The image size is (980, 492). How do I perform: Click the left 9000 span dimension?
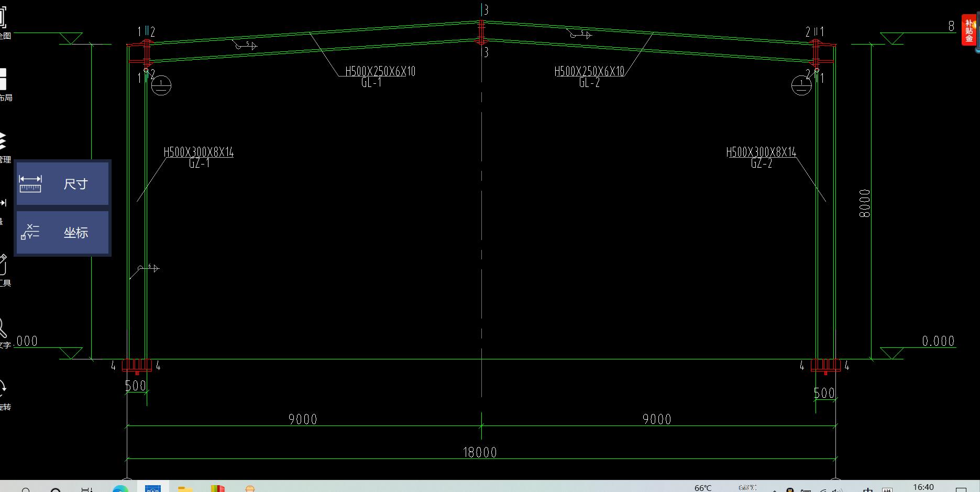point(303,419)
